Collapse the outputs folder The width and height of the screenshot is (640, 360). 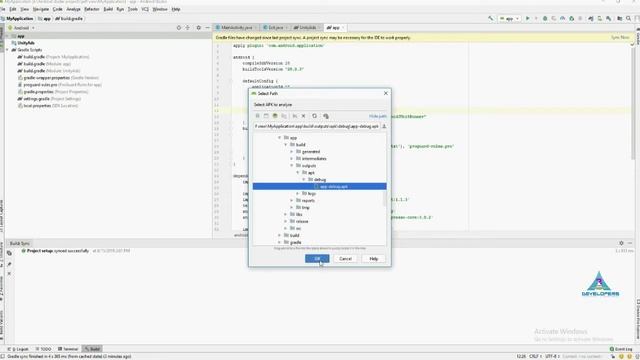292,165
